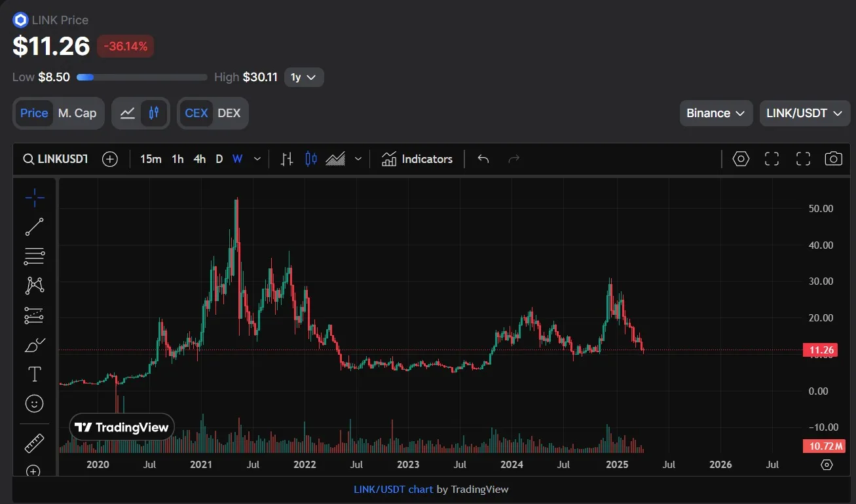Select the 4h timeframe
Image resolution: width=856 pixels, height=504 pixels.
(x=200, y=159)
